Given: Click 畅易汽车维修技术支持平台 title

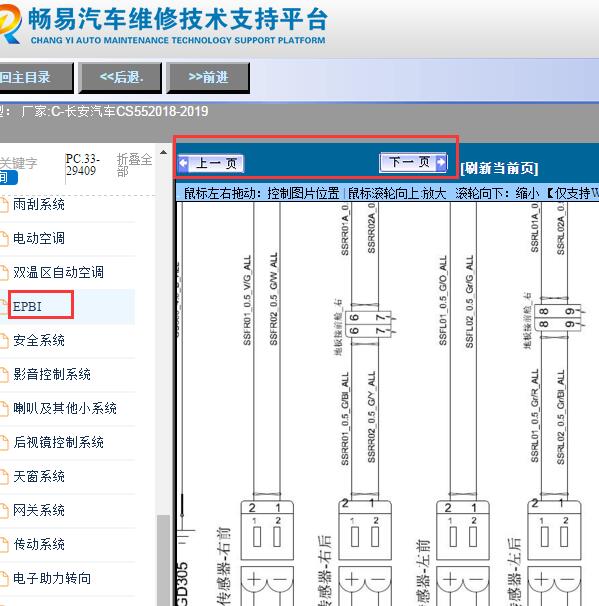Looking at the screenshot, I should tap(178, 19).
